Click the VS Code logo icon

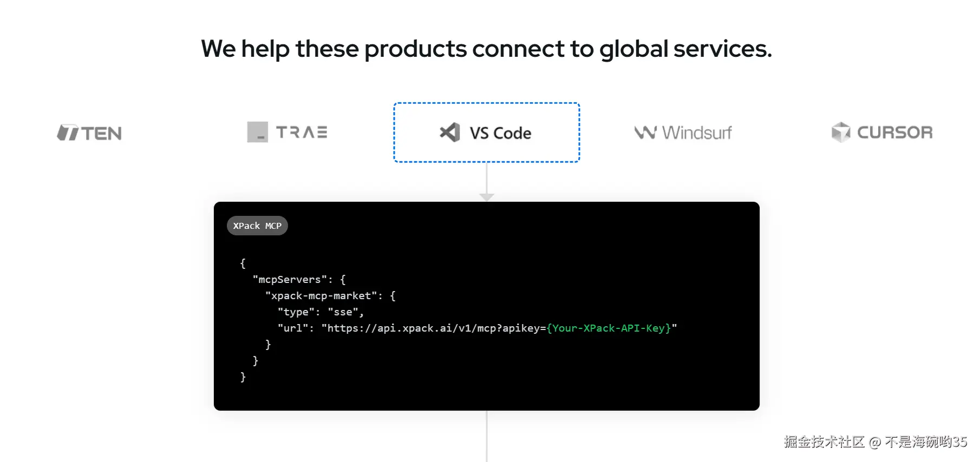pyautogui.click(x=450, y=133)
